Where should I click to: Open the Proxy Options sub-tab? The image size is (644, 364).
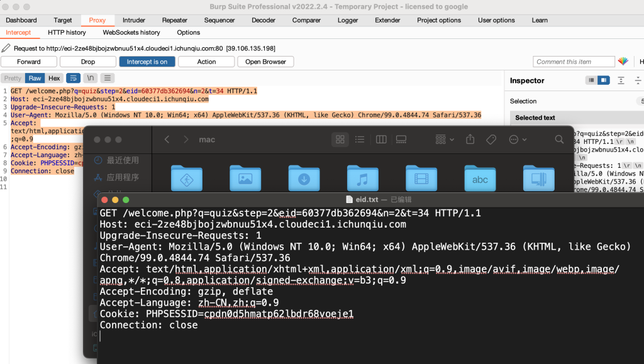(189, 33)
